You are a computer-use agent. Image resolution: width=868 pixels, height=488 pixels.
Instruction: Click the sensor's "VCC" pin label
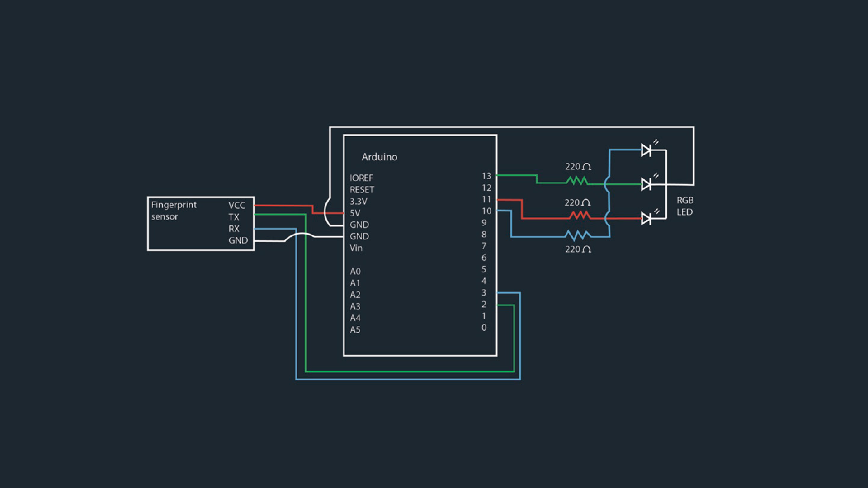coord(237,206)
